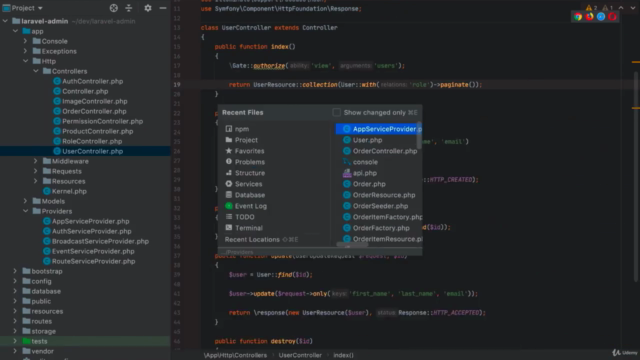This screenshot has width=640, height=360.
Task: Click the tests folder icon
Action: (x=27, y=341)
